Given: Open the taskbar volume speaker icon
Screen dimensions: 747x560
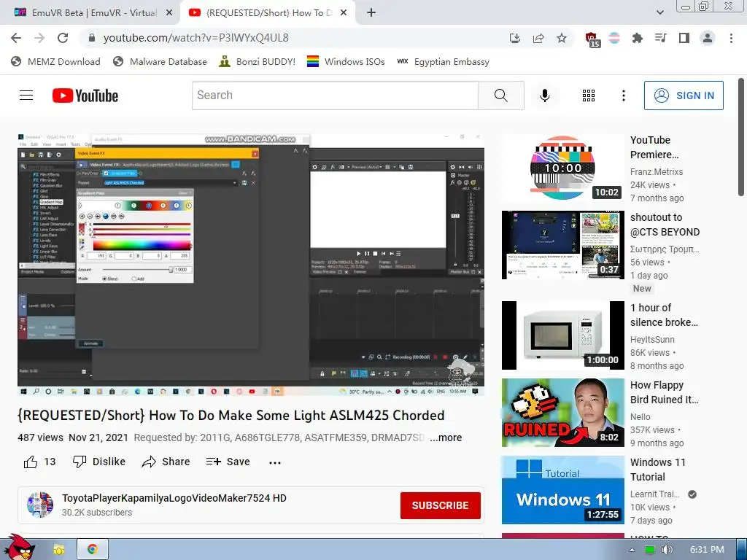Looking at the screenshot, I should pyautogui.click(x=667, y=550).
